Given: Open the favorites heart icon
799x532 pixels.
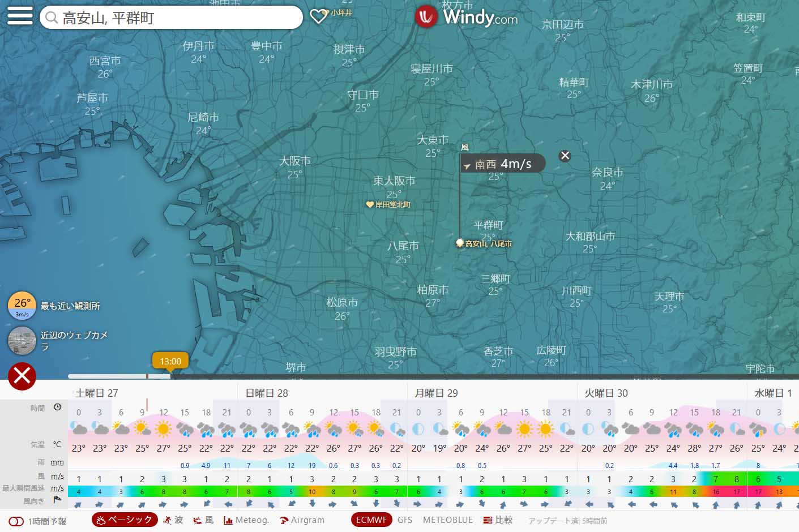Looking at the screenshot, I should [x=319, y=16].
